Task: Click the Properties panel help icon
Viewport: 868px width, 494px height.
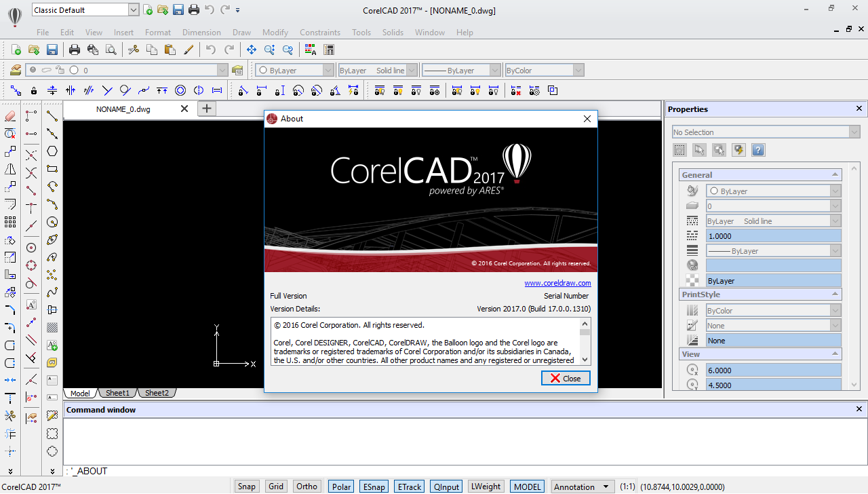Action: tap(758, 151)
